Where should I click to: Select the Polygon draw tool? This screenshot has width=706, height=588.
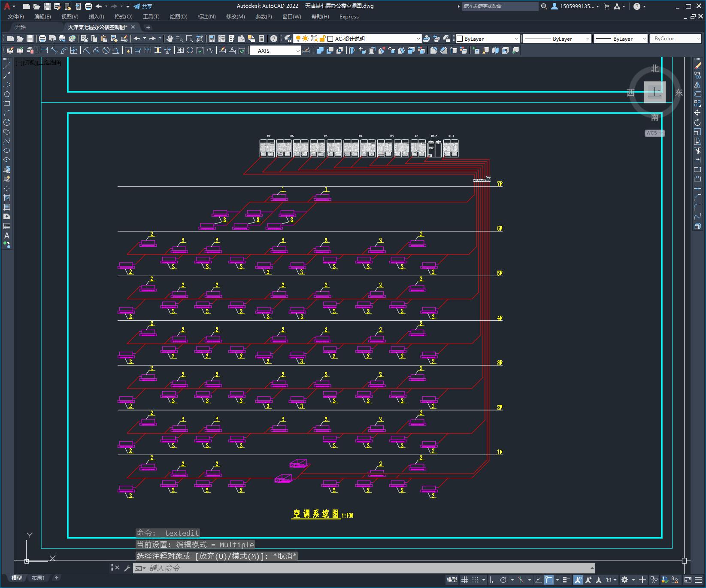coord(7,94)
